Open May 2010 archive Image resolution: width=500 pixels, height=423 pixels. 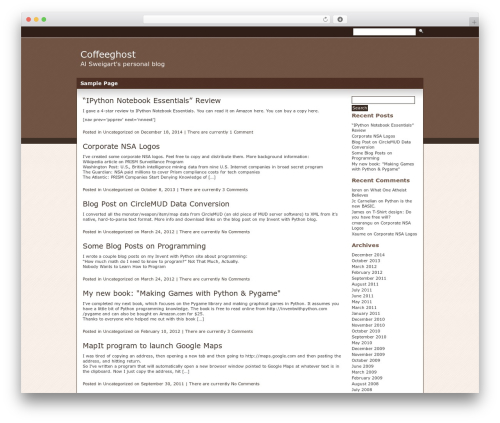[x=362, y=343]
